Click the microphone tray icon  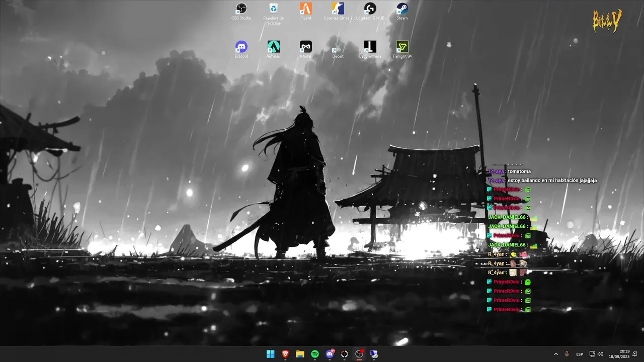[567, 354]
